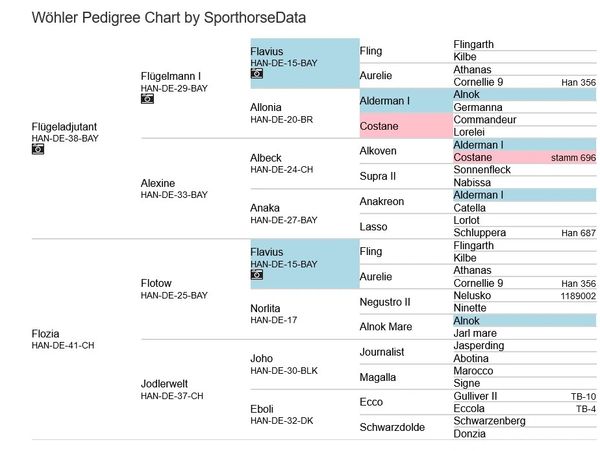The width and height of the screenshot is (600, 451).
Task: Click Eboli in third generation
Action: (263, 408)
